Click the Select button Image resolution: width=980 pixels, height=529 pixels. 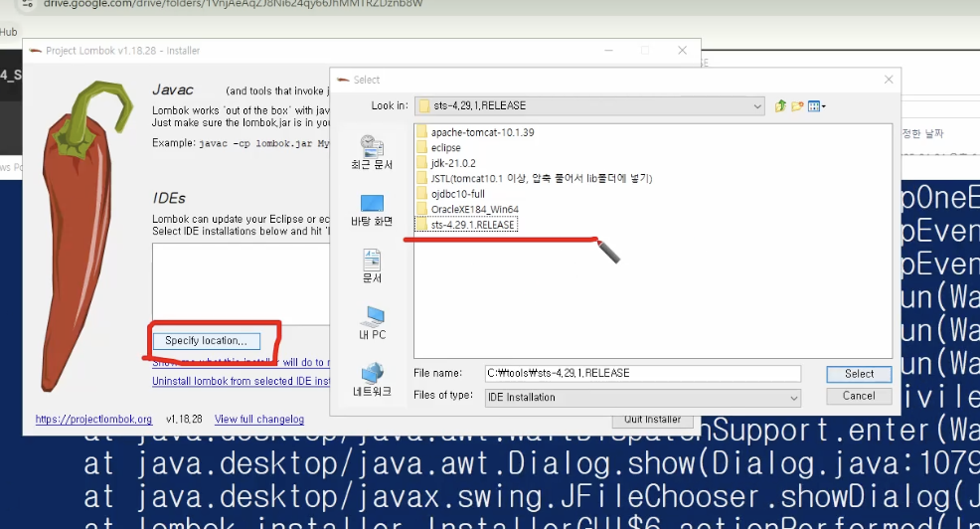pos(859,374)
